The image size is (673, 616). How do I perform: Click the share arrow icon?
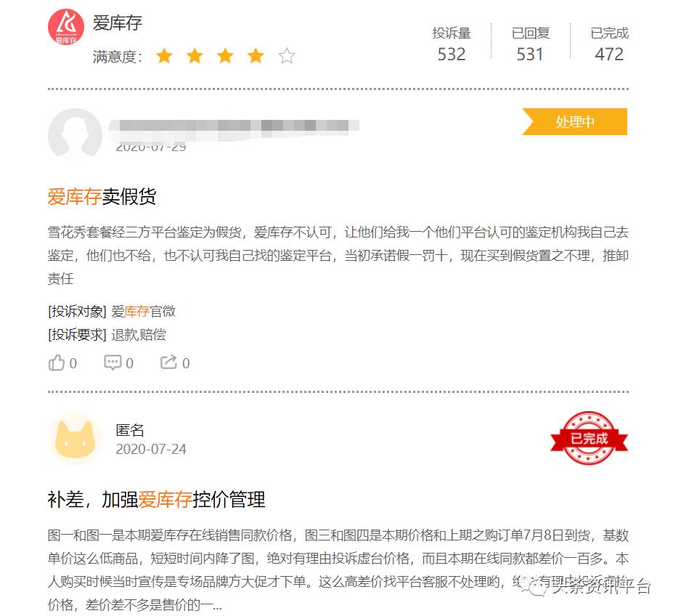[x=168, y=362]
